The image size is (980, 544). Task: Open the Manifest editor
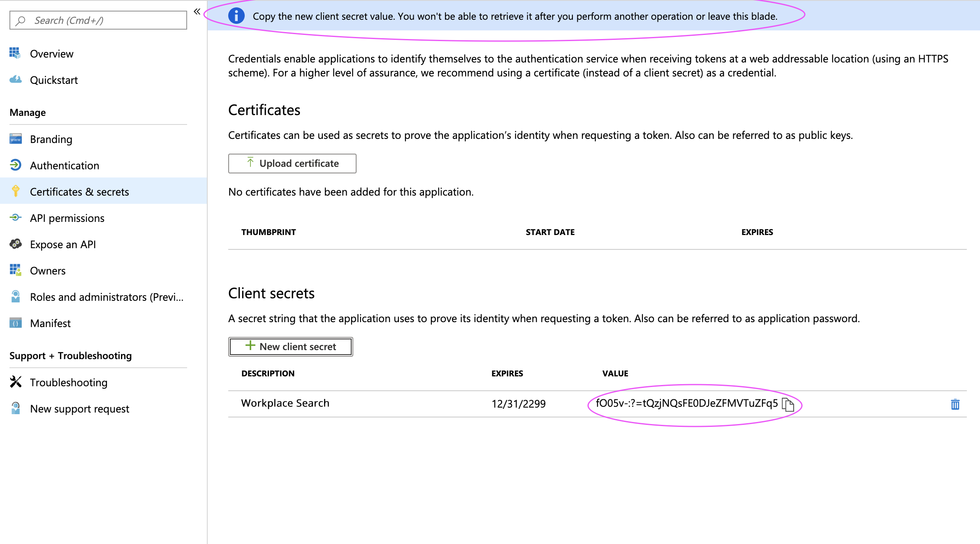click(x=50, y=323)
